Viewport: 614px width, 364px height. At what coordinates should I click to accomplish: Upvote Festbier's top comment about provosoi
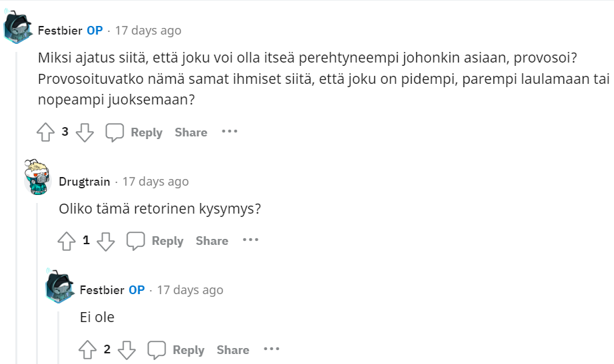(x=45, y=132)
